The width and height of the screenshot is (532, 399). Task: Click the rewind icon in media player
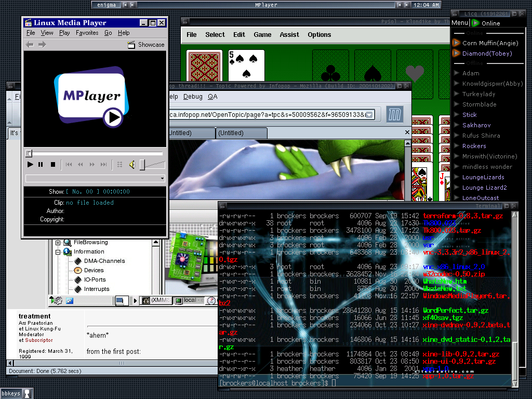tap(81, 165)
